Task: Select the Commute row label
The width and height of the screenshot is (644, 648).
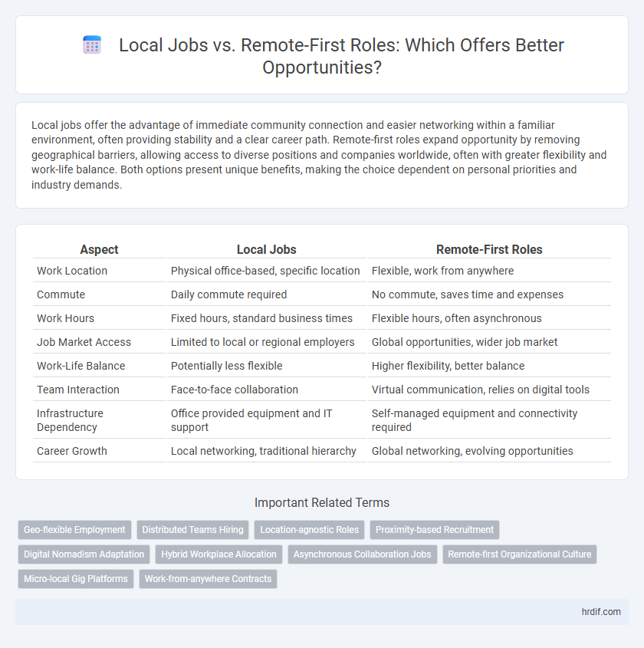Action: 61,294
